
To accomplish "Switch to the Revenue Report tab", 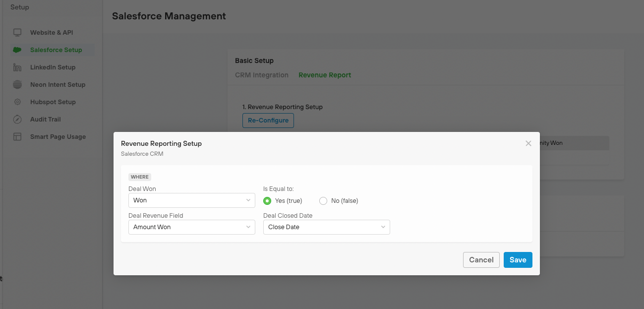I will tap(325, 75).
